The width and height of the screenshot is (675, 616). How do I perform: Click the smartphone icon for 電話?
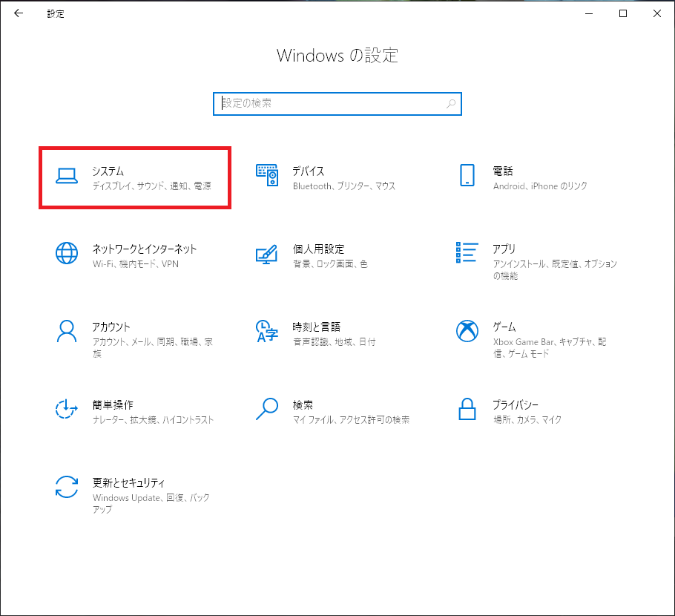[467, 176]
